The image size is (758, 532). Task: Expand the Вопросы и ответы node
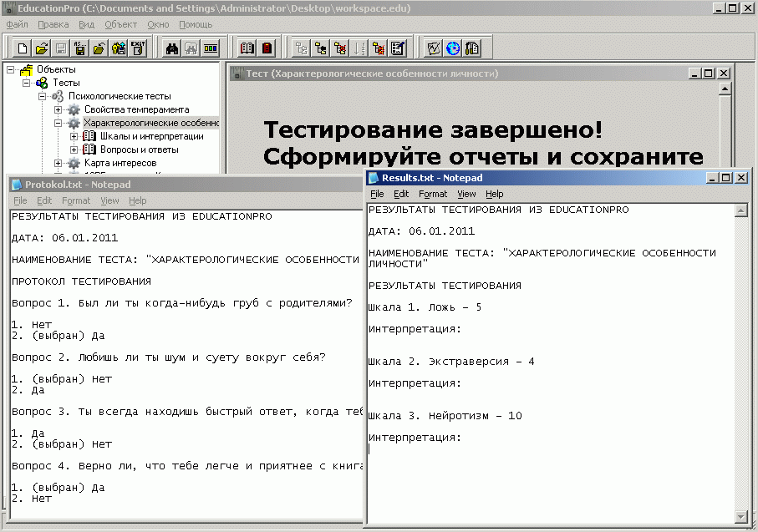(x=74, y=150)
